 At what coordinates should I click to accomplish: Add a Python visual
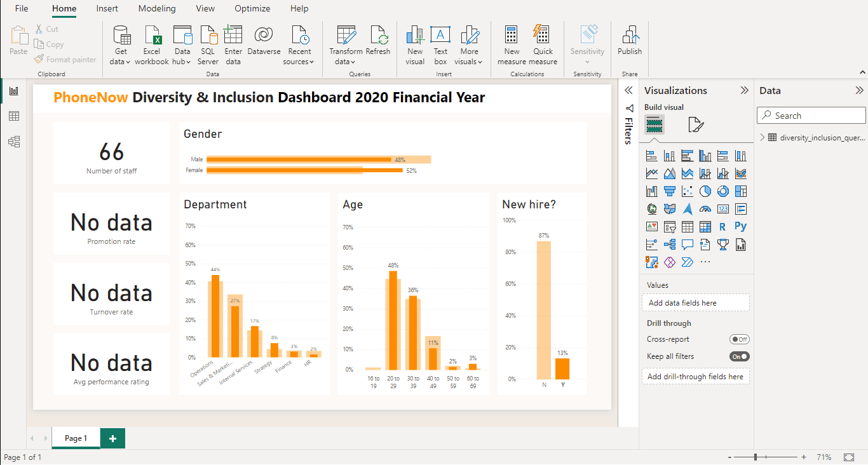741,227
